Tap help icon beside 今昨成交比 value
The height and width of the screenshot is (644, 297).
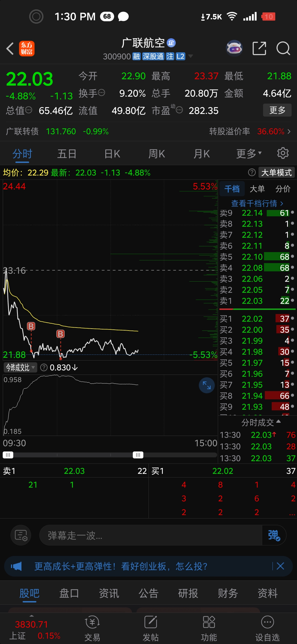click(44, 367)
